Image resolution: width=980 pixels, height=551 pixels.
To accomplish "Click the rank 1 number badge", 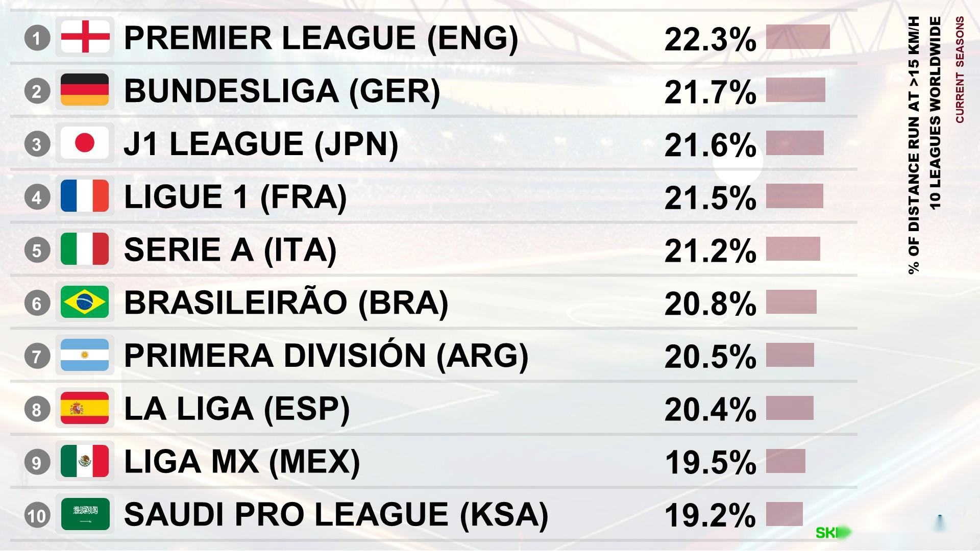I will (37, 38).
